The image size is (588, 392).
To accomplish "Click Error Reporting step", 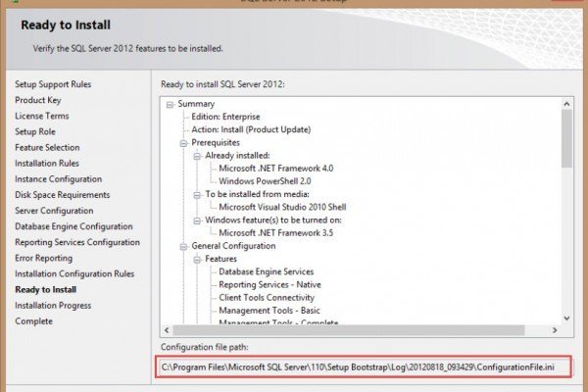I will pyautogui.click(x=44, y=258).
